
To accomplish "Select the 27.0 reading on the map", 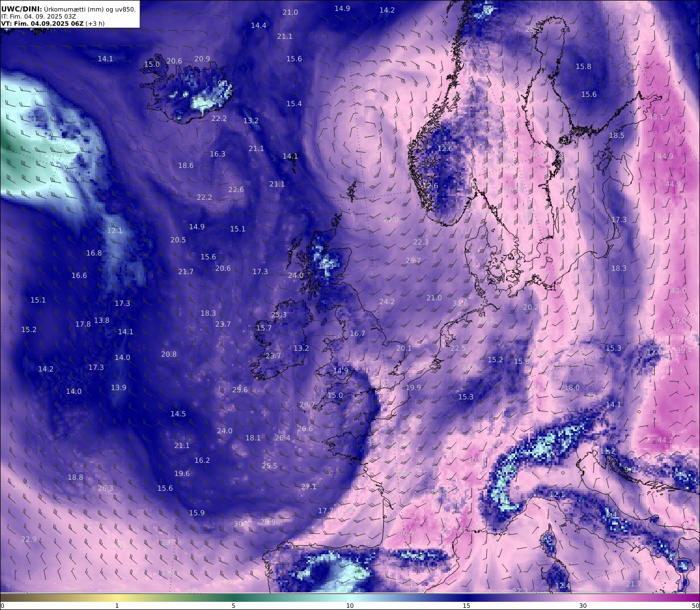I will point(391,220).
